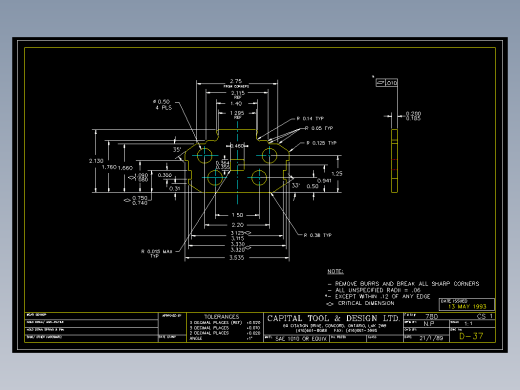The height and width of the screenshot is (390, 520).
Task: Click the SAE 1010 OR EQUIV. material field
Action: tap(302, 339)
